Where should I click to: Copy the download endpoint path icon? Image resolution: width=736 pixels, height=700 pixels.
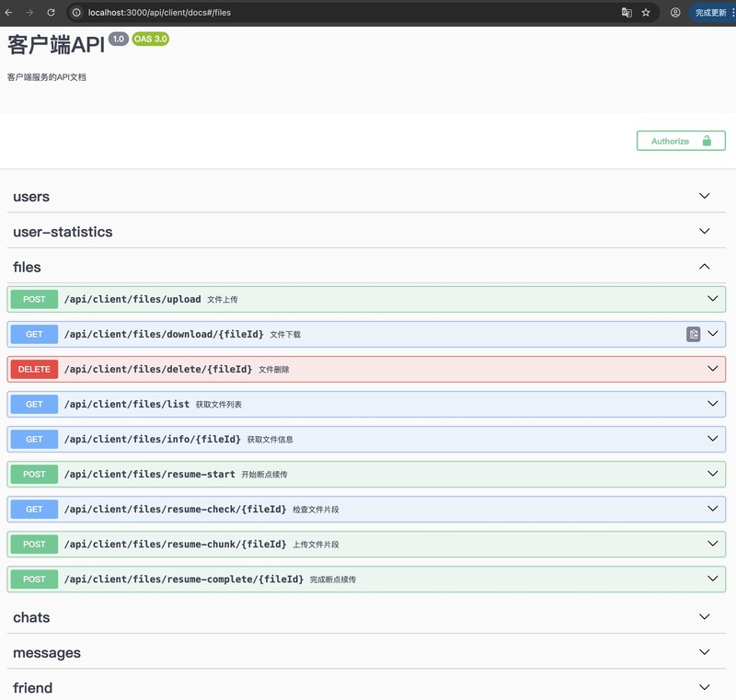pos(694,334)
